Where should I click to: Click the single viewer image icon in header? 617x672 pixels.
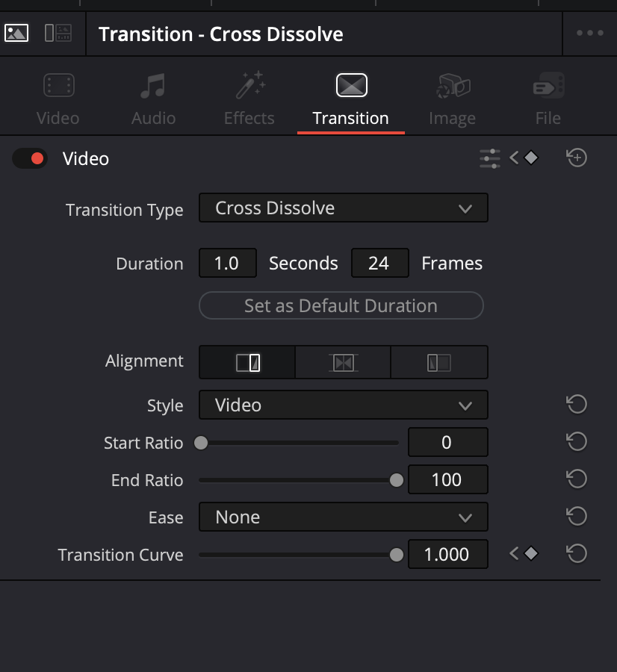16,33
